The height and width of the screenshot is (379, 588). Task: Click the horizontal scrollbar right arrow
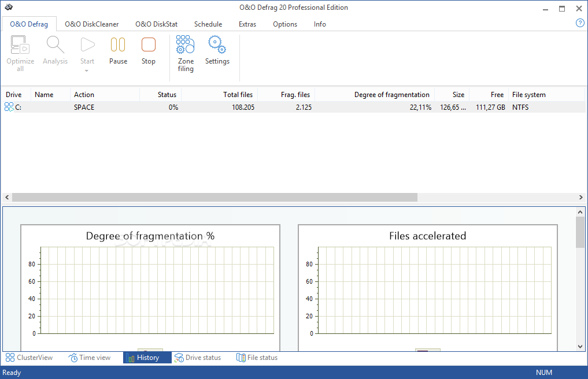[x=580, y=197]
